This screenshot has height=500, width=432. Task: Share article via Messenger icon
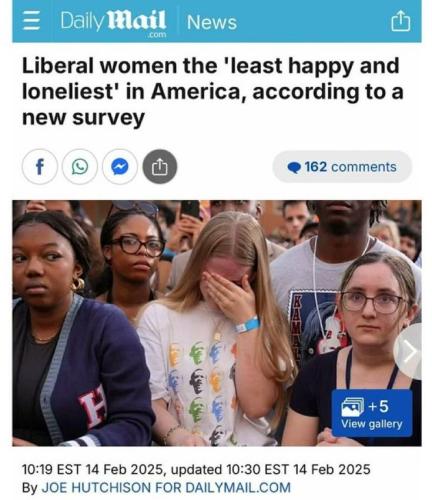(x=120, y=167)
